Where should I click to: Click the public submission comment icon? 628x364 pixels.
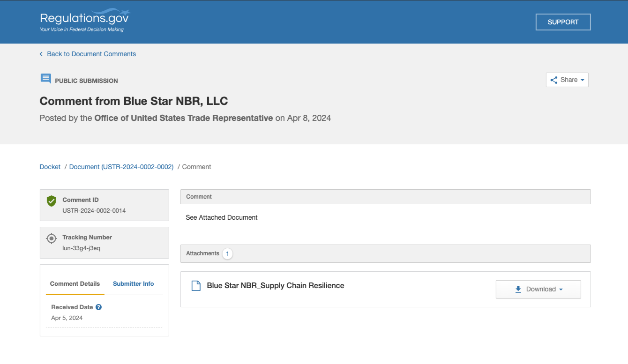45,79
